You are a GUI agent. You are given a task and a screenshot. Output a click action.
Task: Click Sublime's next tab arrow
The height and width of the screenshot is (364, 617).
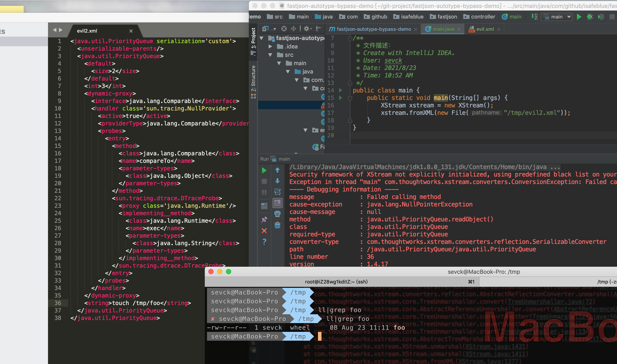61,30
